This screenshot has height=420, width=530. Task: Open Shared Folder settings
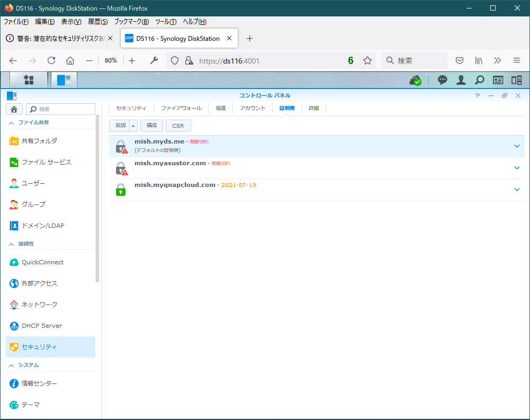(x=50, y=141)
